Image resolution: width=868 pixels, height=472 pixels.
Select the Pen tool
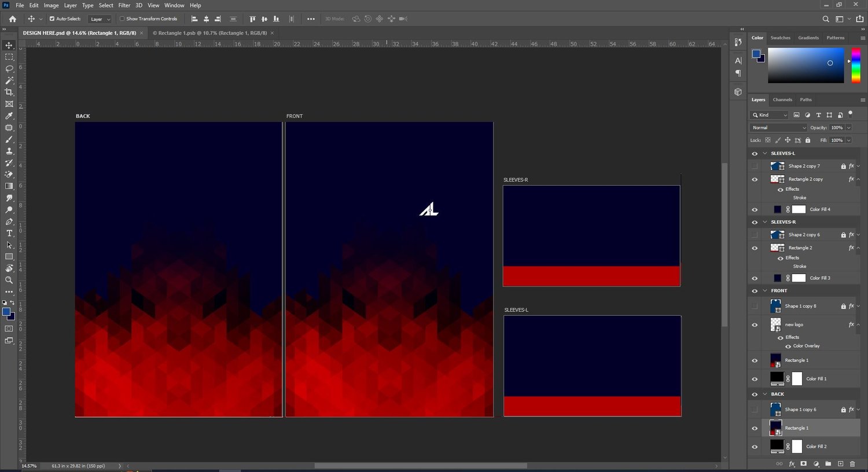[x=9, y=222]
